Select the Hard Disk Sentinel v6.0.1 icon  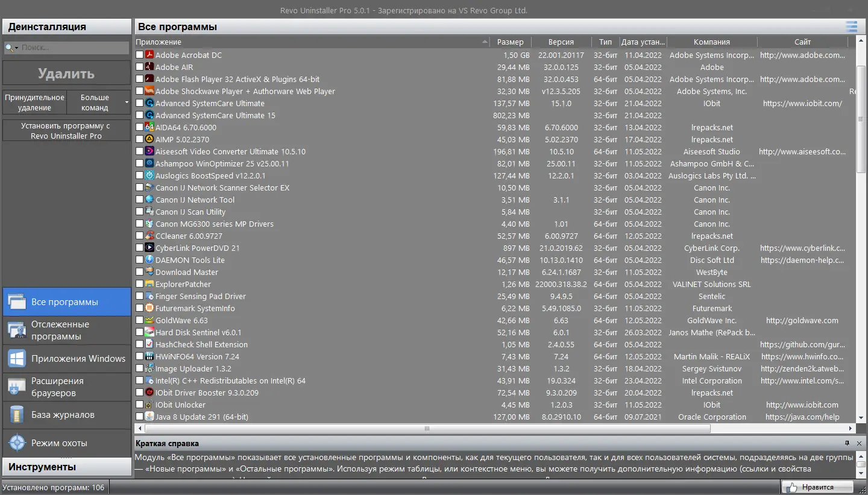click(149, 332)
